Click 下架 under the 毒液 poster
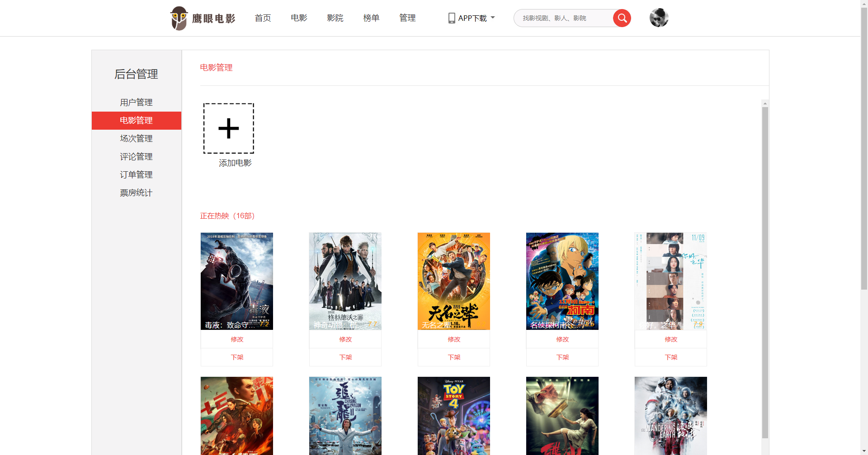This screenshot has width=868, height=455. (237, 357)
